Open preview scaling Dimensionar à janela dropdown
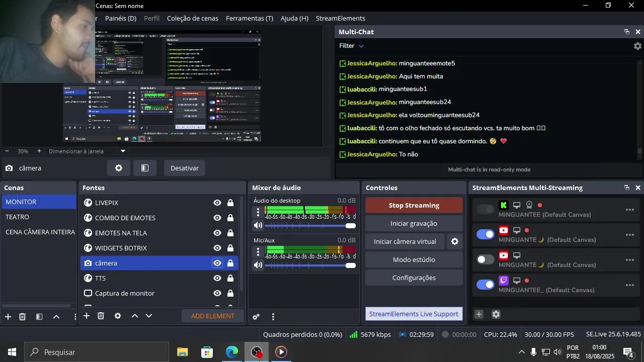This screenshot has width=644, height=362. pyautogui.click(x=88, y=151)
